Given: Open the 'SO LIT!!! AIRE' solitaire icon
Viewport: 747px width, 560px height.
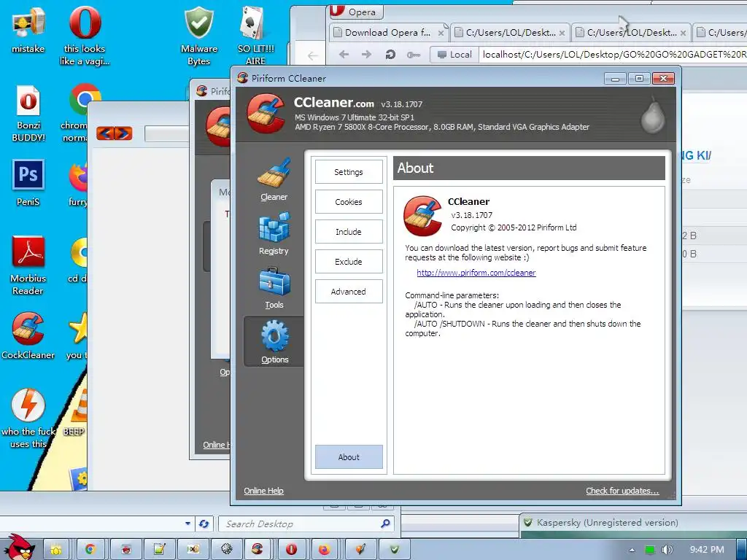Looking at the screenshot, I should tap(256, 34).
